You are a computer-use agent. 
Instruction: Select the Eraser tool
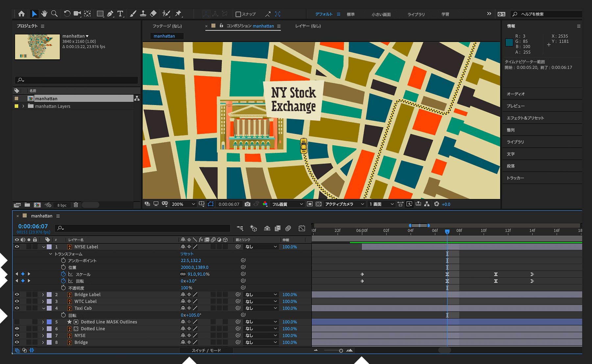153,14
